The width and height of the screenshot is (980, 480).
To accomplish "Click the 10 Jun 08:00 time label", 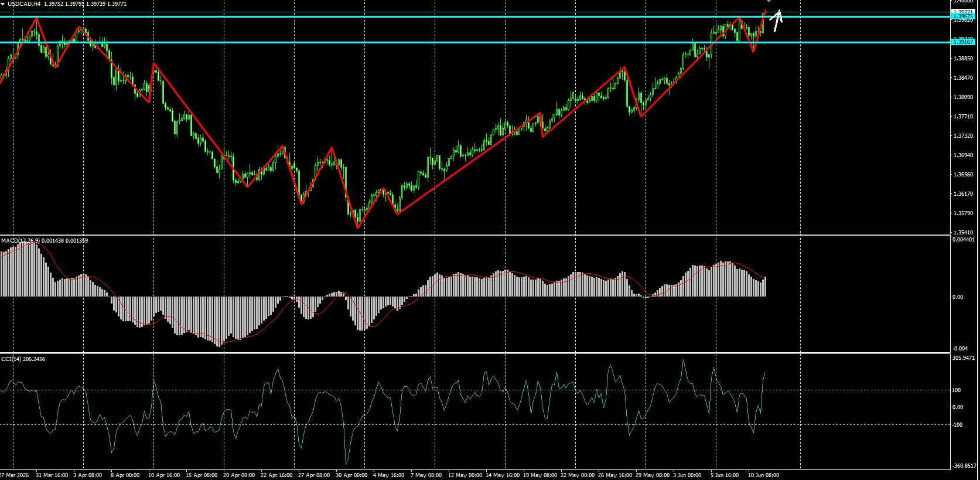I will (764, 475).
